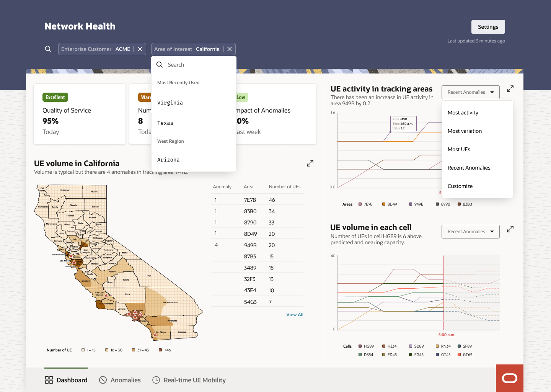551x392 pixels.
Task: Open Recent Anomalies dropdown for cell volume
Action: click(471, 232)
